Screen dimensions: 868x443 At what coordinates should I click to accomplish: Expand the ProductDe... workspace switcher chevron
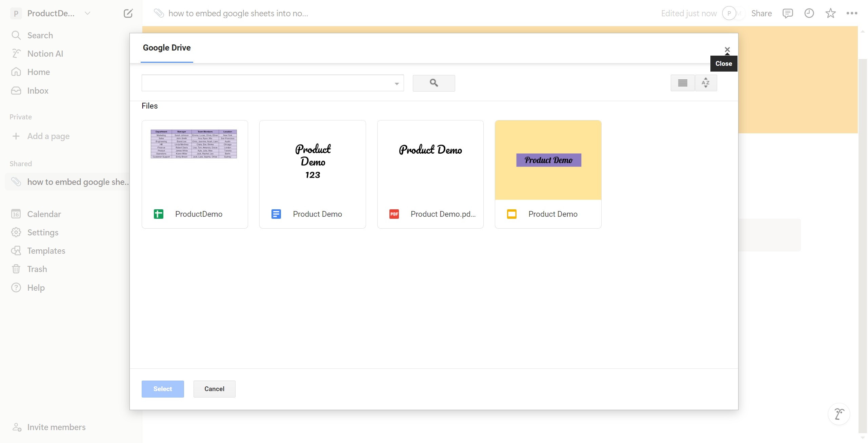[x=87, y=13]
